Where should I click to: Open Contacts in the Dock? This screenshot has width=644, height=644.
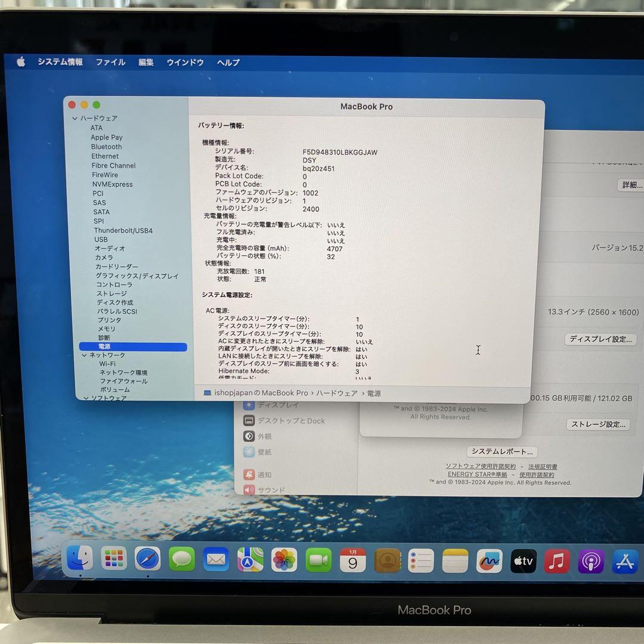coord(387,561)
